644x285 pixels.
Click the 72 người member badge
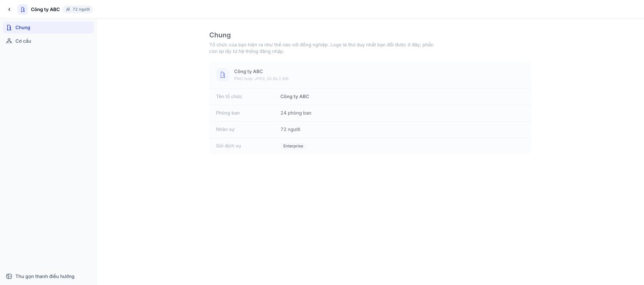pyautogui.click(x=78, y=9)
